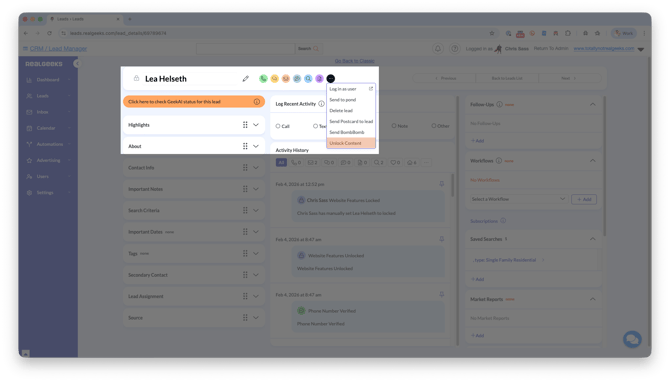Click the green phone call icon

click(x=263, y=79)
